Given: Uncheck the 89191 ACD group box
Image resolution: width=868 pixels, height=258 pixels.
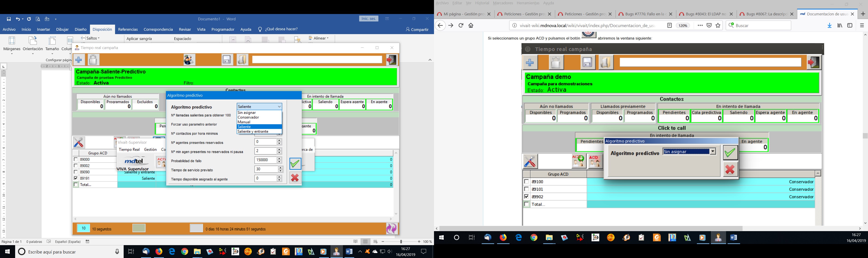Looking at the screenshot, I should pyautogui.click(x=75, y=178).
